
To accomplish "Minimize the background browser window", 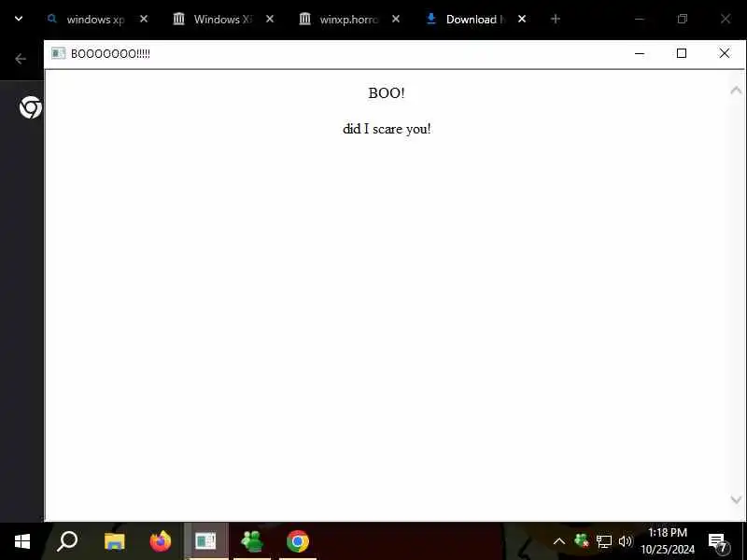I will tap(640, 19).
